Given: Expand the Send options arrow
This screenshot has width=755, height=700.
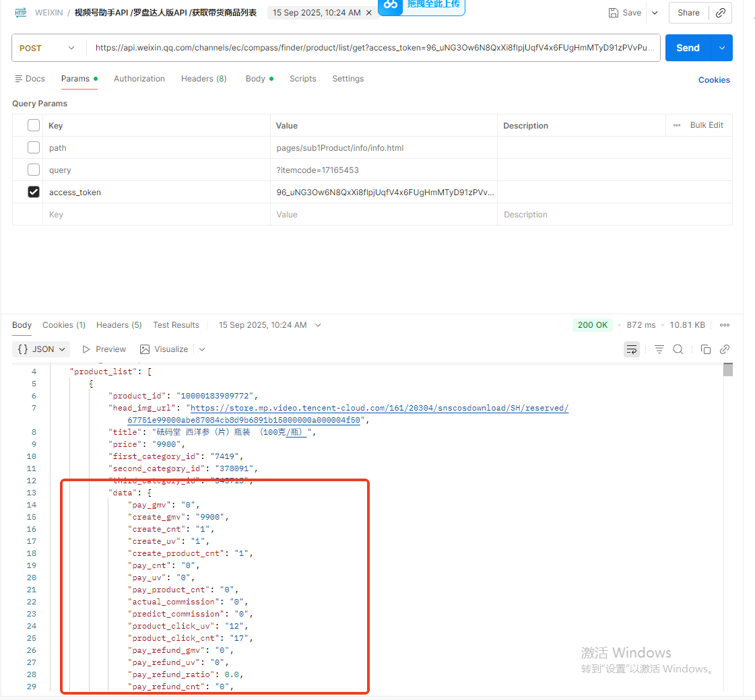Looking at the screenshot, I should tap(722, 48).
